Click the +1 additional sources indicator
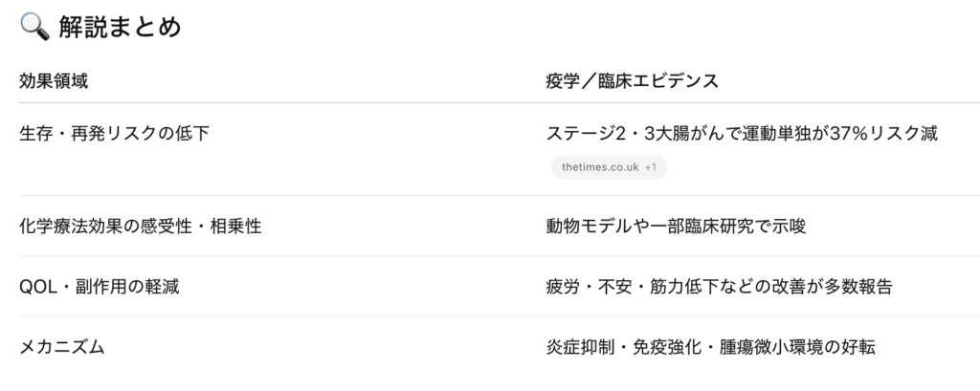980x391 pixels. pyautogui.click(x=651, y=167)
